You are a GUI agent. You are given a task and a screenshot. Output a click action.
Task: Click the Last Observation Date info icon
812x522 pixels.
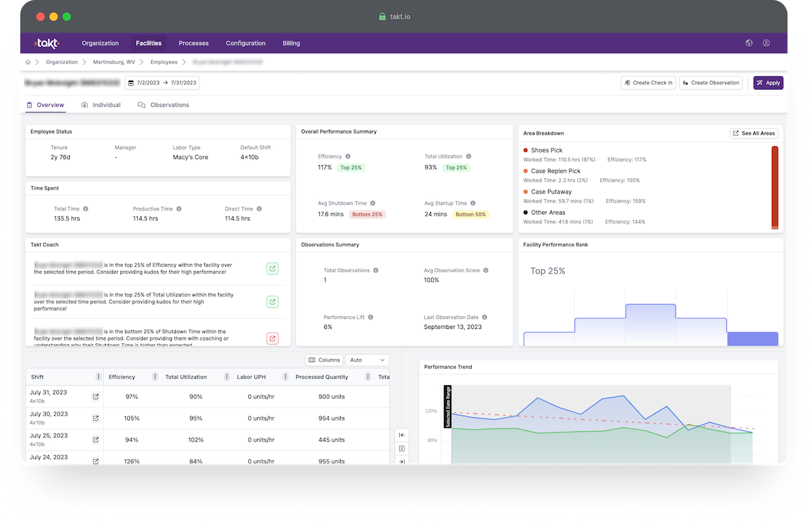click(484, 317)
